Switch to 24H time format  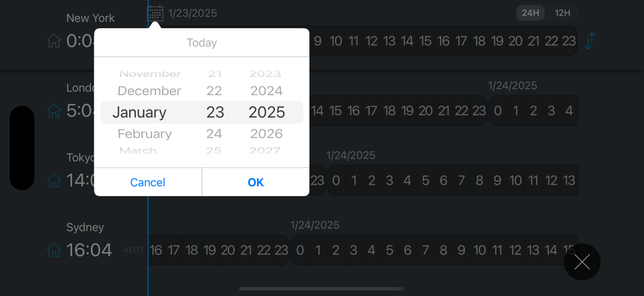(531, 13)
